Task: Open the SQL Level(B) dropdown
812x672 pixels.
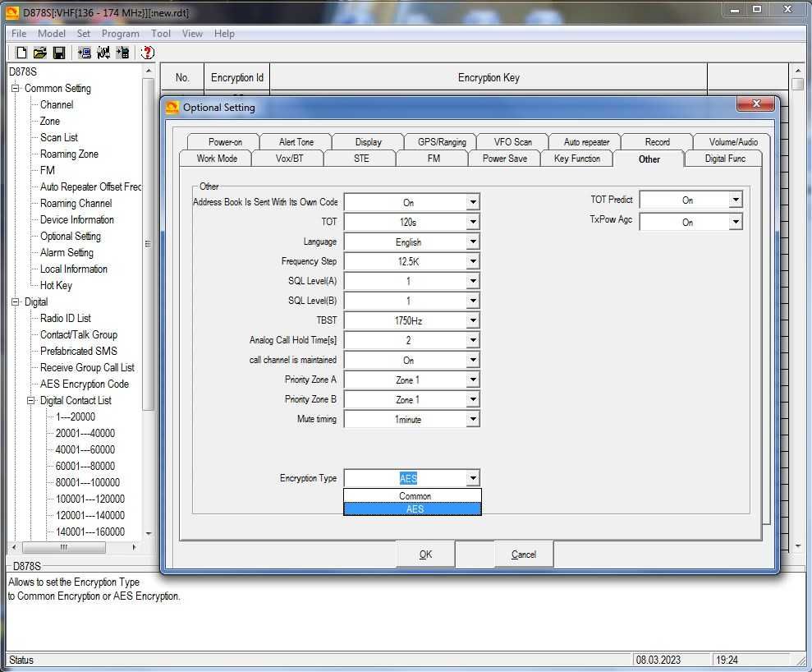Action: coord(472,301)
